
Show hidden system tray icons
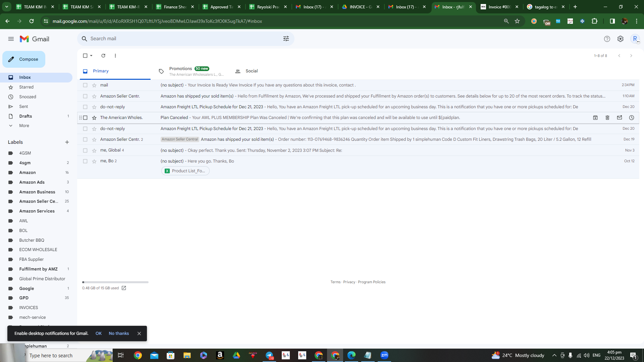(x=554, y=355)
